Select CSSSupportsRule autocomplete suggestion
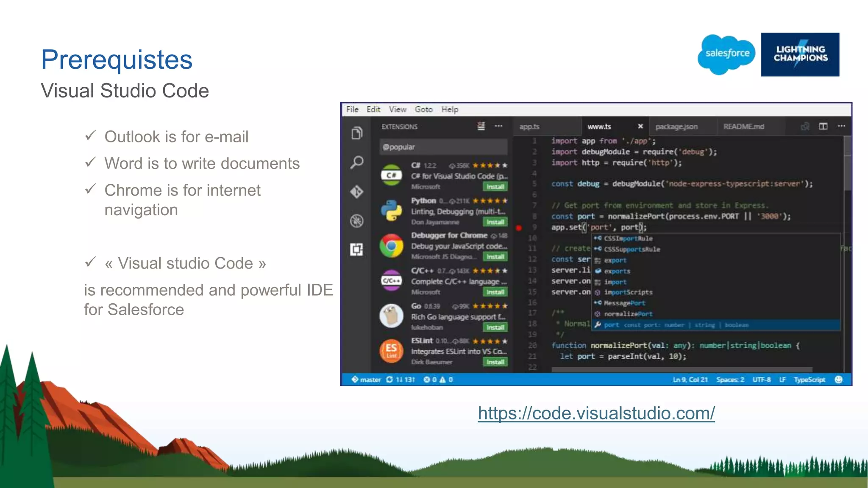Viewport: 868px width, 488px height. point(716,250)
